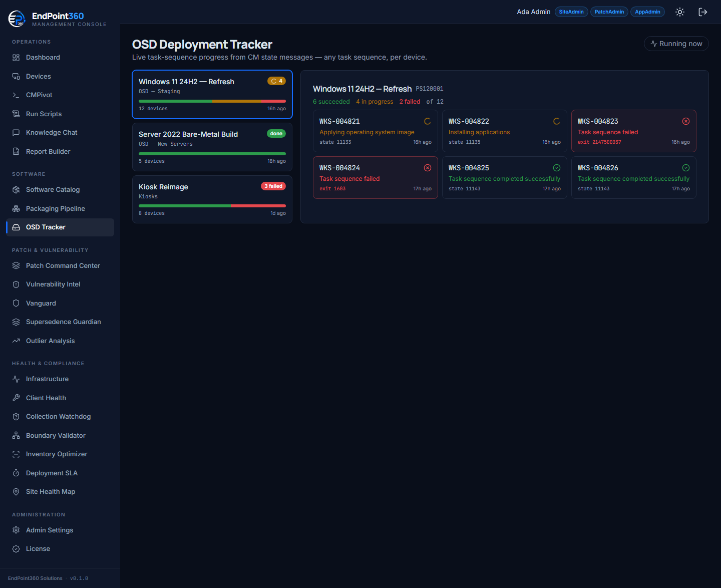Click the Collection Watchdog shield icon
The image size is (721, 588).
click(x=16, y=417)
